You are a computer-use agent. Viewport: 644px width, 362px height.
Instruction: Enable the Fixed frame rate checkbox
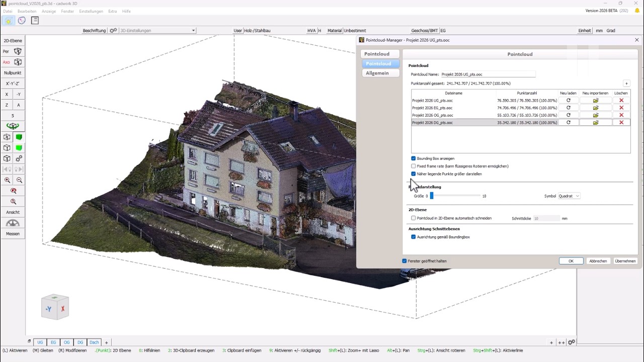click(x=414, y=166)
